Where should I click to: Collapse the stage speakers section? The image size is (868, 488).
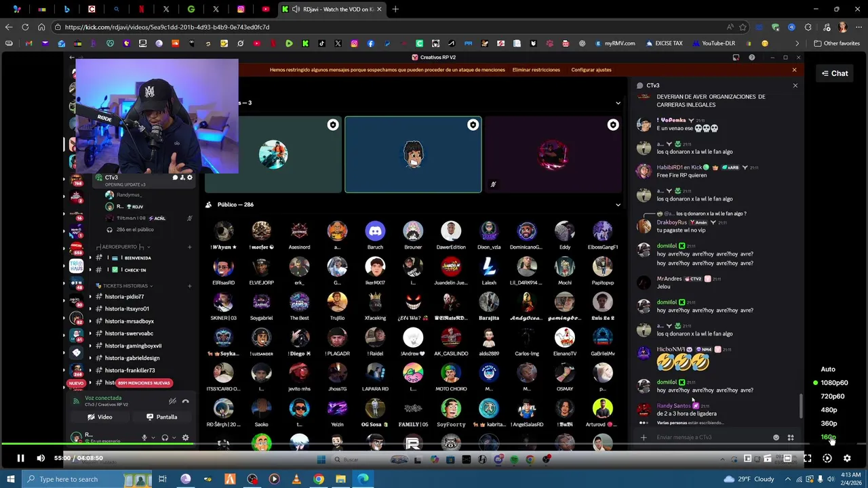[x=618, y=103]
